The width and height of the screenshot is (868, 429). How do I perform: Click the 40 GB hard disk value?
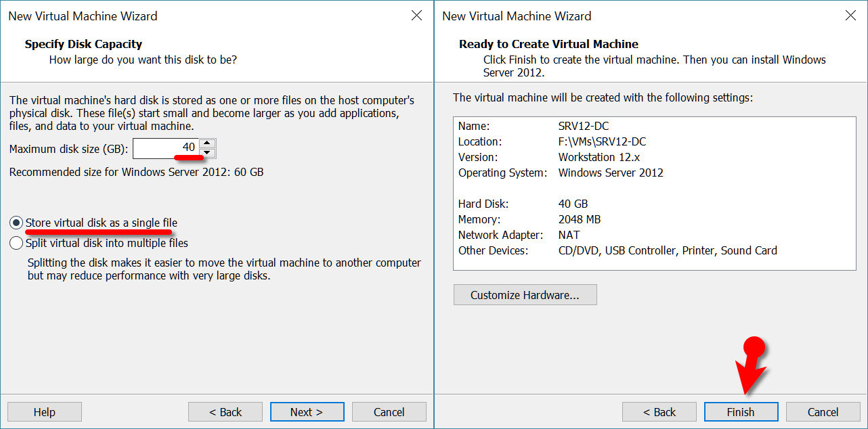(x=573, y=204)
